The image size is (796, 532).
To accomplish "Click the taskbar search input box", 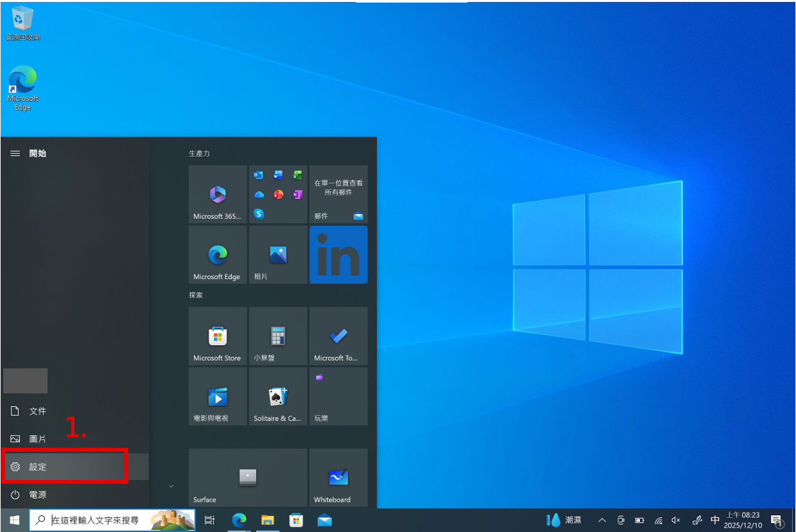I will tap(96, 520).
